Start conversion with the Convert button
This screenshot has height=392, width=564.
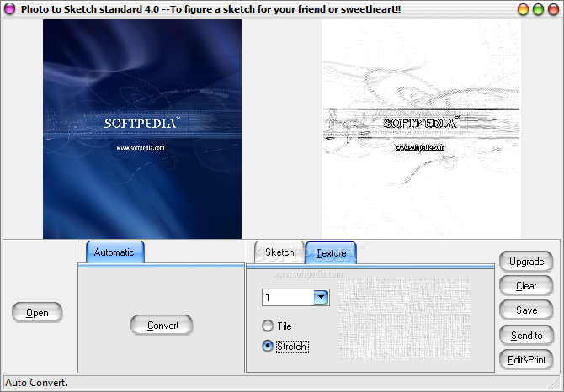162,326
